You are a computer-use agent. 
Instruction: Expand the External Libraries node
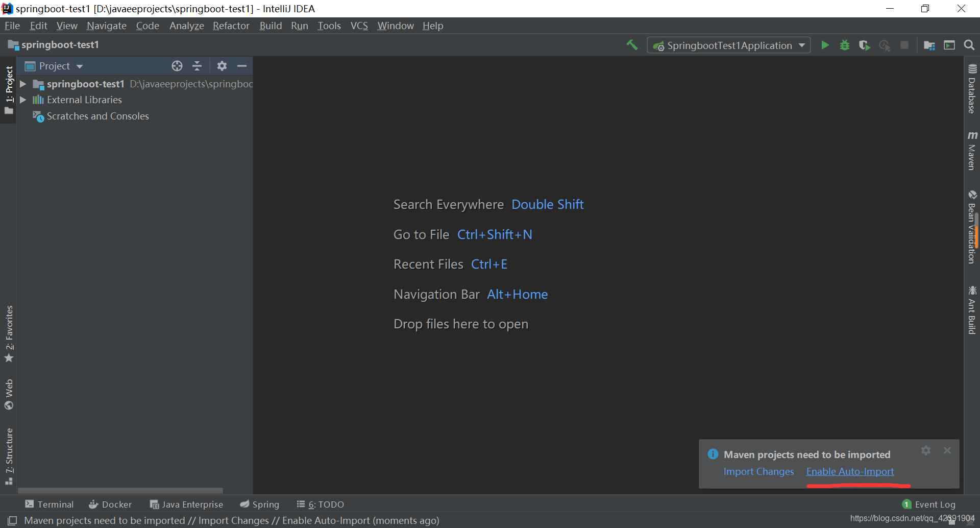[x=23, y=100]
